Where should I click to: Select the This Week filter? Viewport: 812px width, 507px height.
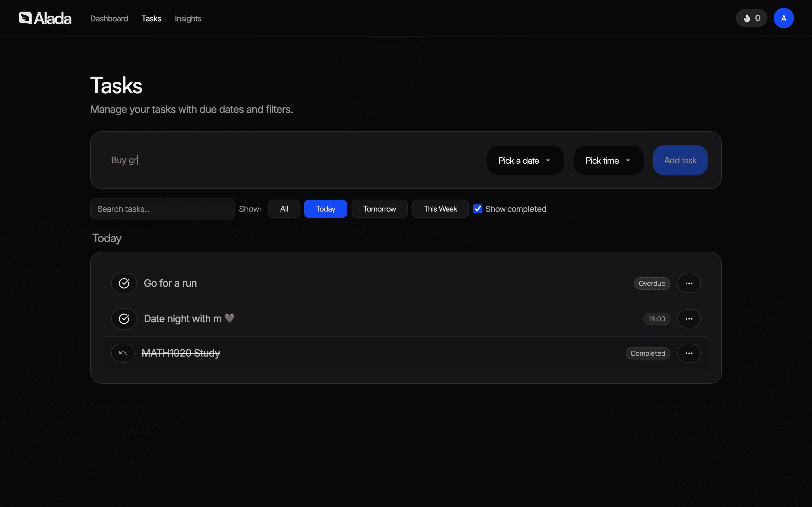pyautogui.click(x=440, y=208)
